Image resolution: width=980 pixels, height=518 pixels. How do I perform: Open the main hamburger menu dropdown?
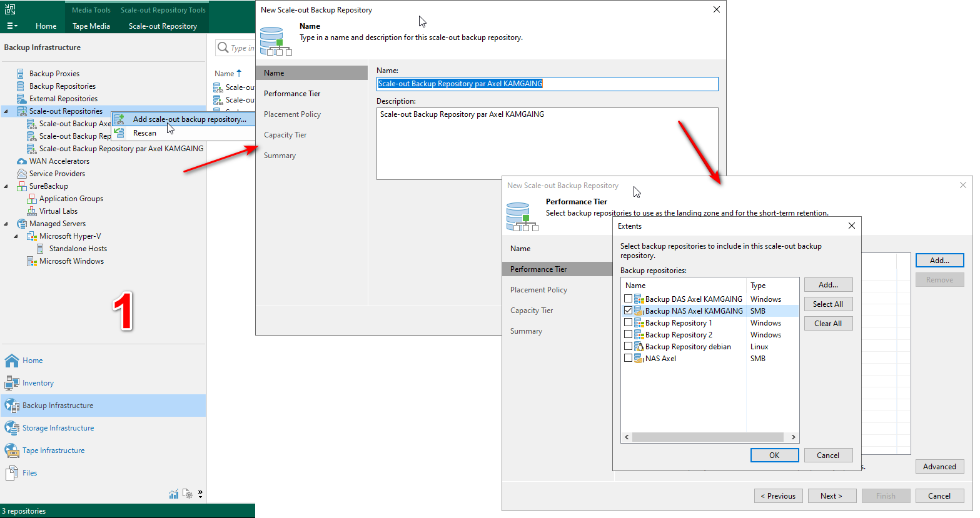[x=12, y=26]
